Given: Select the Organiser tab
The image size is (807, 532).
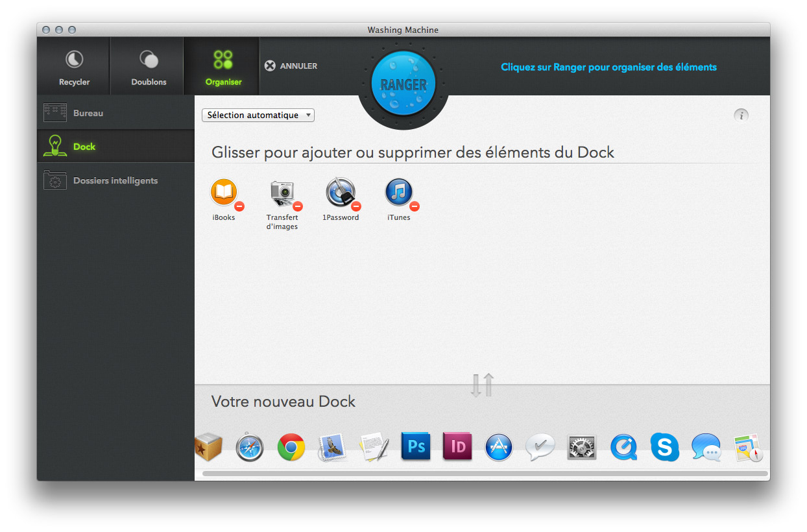Looking at the screenshot, I should (223, 66).
